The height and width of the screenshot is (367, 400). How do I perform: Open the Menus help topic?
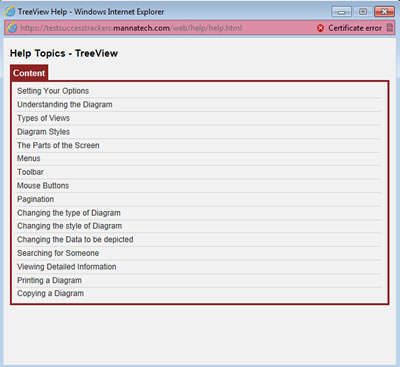click(29, 158)
